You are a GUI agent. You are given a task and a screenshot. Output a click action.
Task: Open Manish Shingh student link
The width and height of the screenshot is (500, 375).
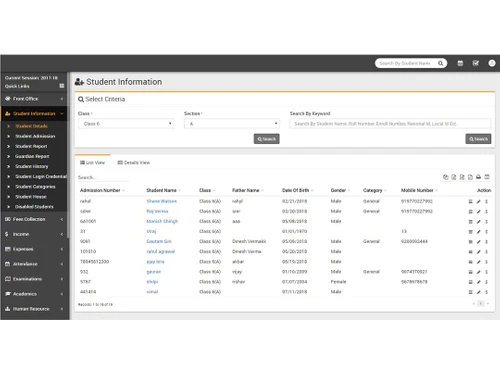tap(162, 221)
